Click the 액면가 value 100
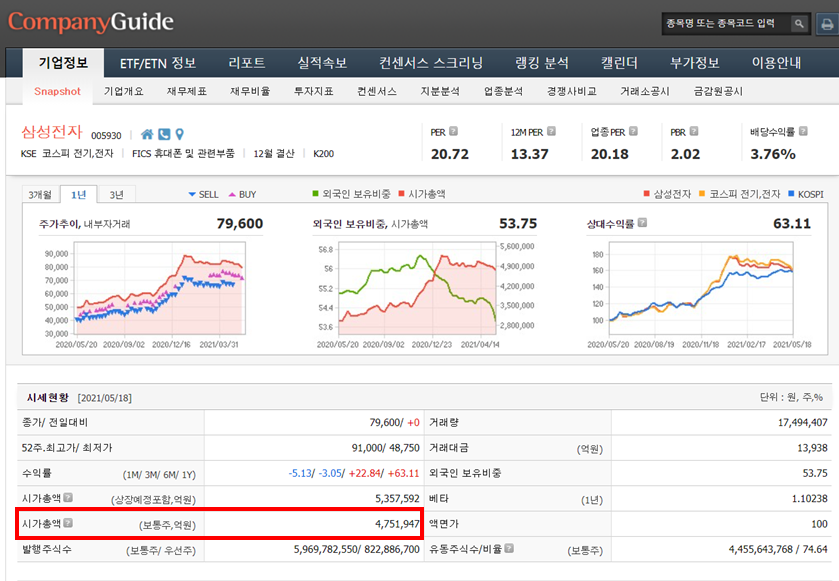Screen dimensions: 839x581 tap(819, 524)
